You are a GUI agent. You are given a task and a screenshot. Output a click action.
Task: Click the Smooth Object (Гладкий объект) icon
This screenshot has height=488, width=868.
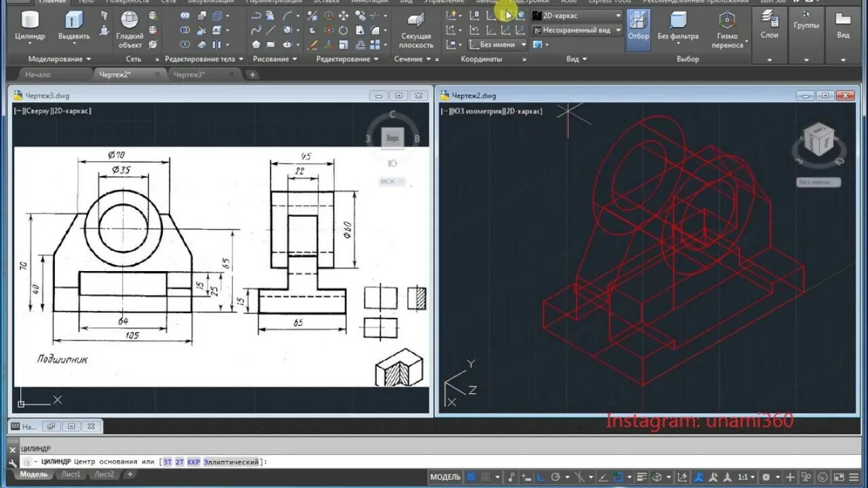[x=130, y=30]
